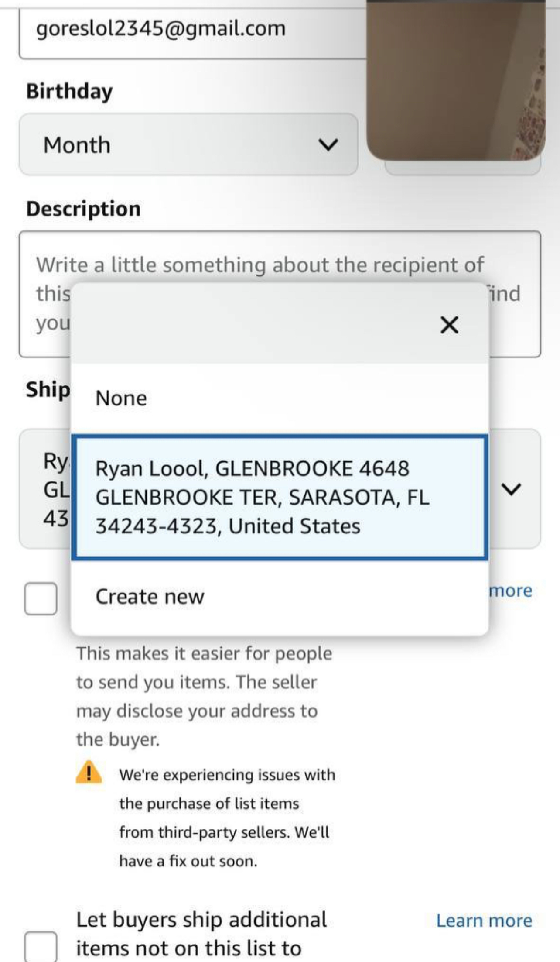Choose the Ryan Loool Sarasota address

pyautogui.click(x=279, y=497)
